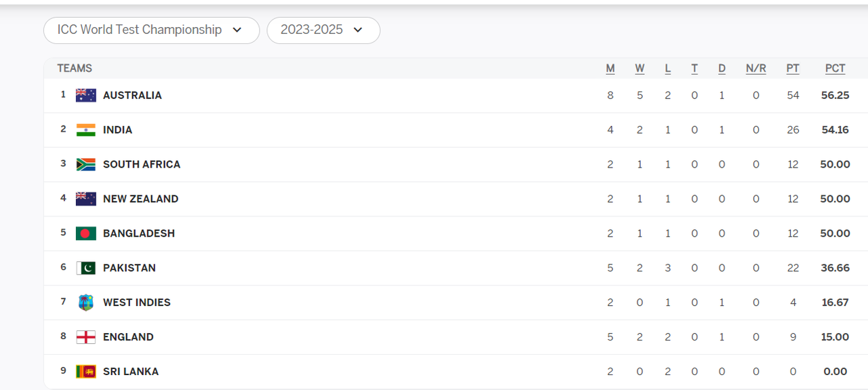The image size is (868, 390).
Task: Click Sri Lanka's PCT value 0.00
Action: click(x=835, y=372)
